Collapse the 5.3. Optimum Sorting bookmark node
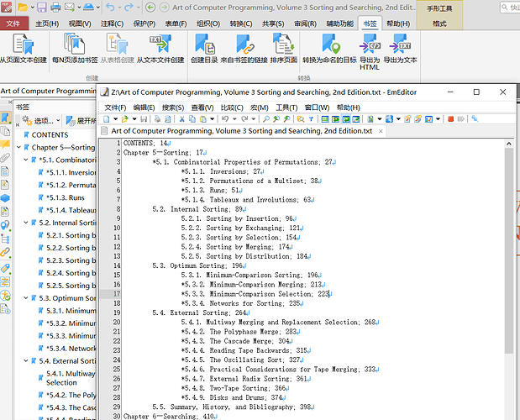 point(26,297)
